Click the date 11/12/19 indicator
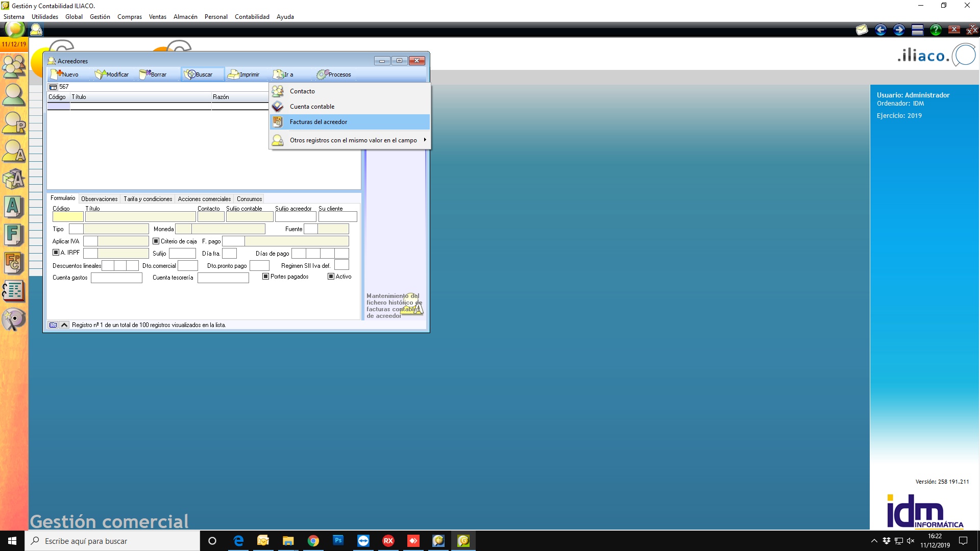 pyautogui.click(x=14, y=44)
